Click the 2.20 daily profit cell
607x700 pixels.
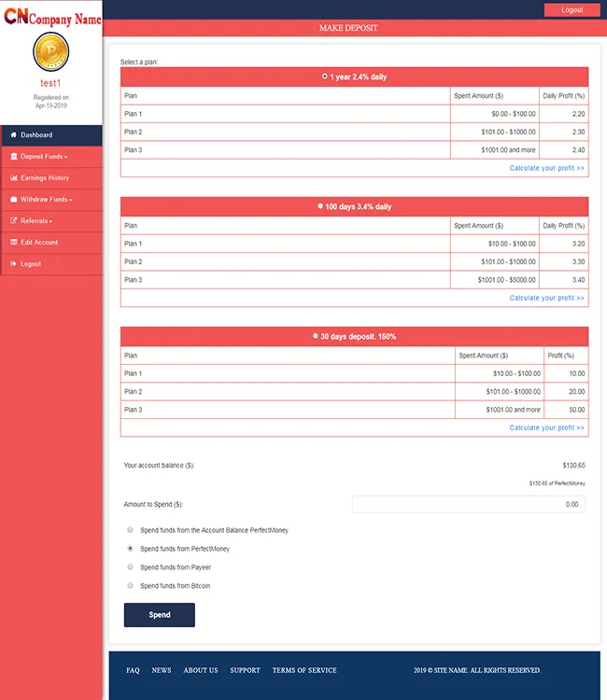pyautogui.click(x=564, y=114)
